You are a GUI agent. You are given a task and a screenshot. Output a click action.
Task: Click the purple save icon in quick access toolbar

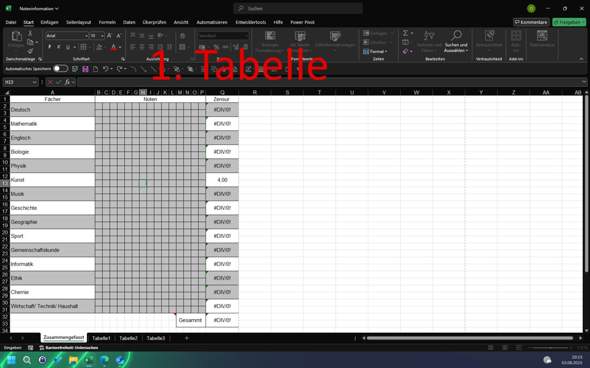click(85, 69)
